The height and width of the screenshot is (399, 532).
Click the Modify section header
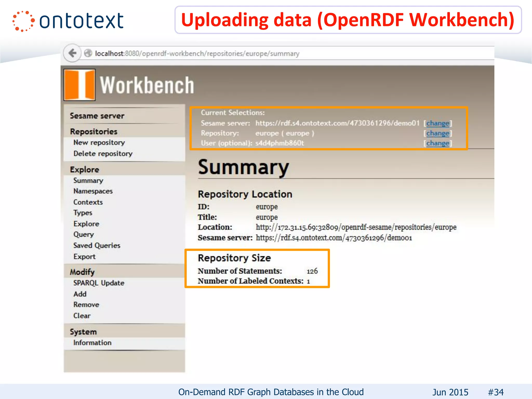[x=82, y=272]
